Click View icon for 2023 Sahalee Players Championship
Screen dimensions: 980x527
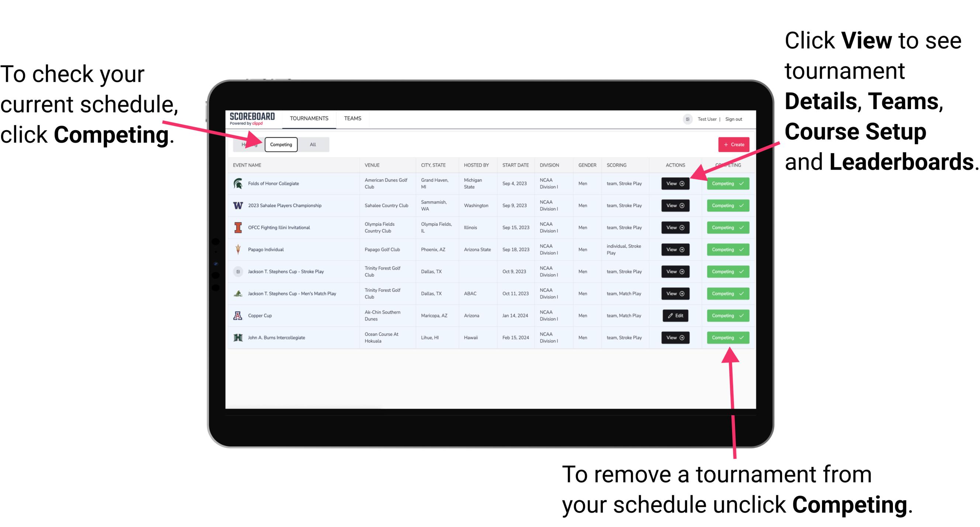676,206
